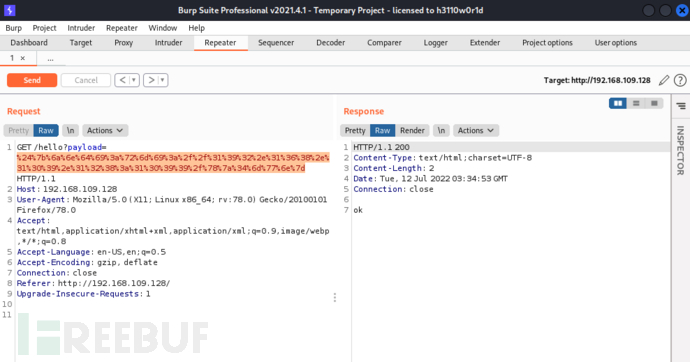The image size is (690, 362).
Task: Switch Request view to Raw
Action: 46,130
